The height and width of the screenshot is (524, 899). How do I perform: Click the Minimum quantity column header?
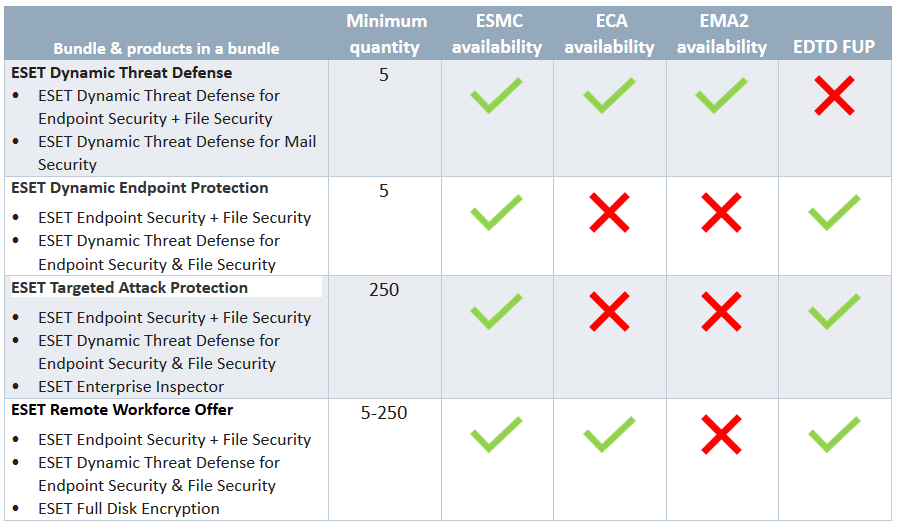click(x=386, y=34)
